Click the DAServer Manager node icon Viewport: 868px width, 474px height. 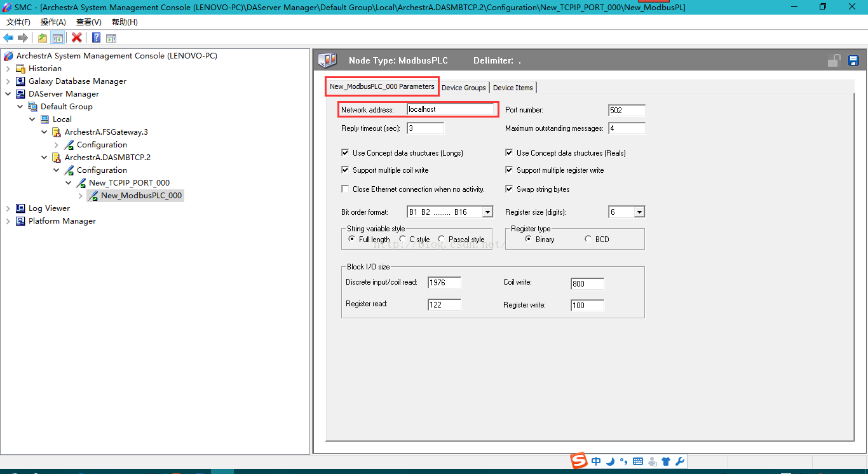coord(21,94)
